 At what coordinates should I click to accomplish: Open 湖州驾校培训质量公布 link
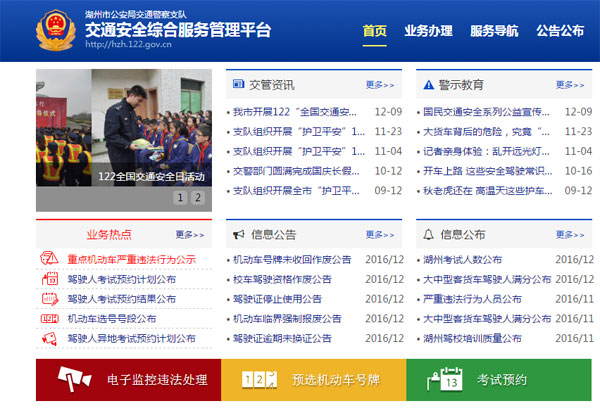(x=472, y=338)
